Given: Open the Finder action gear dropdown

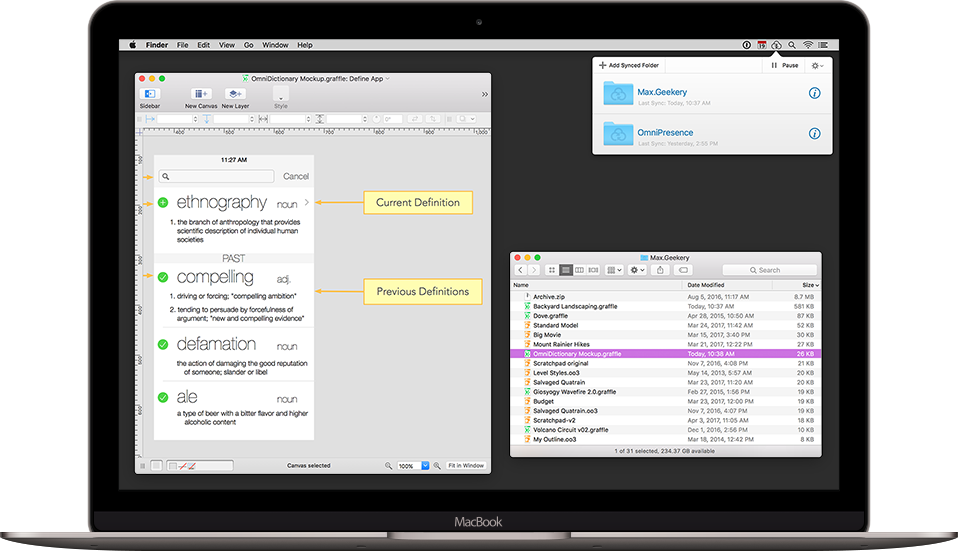Looking at the screenshot, I should tap(637, 270).
